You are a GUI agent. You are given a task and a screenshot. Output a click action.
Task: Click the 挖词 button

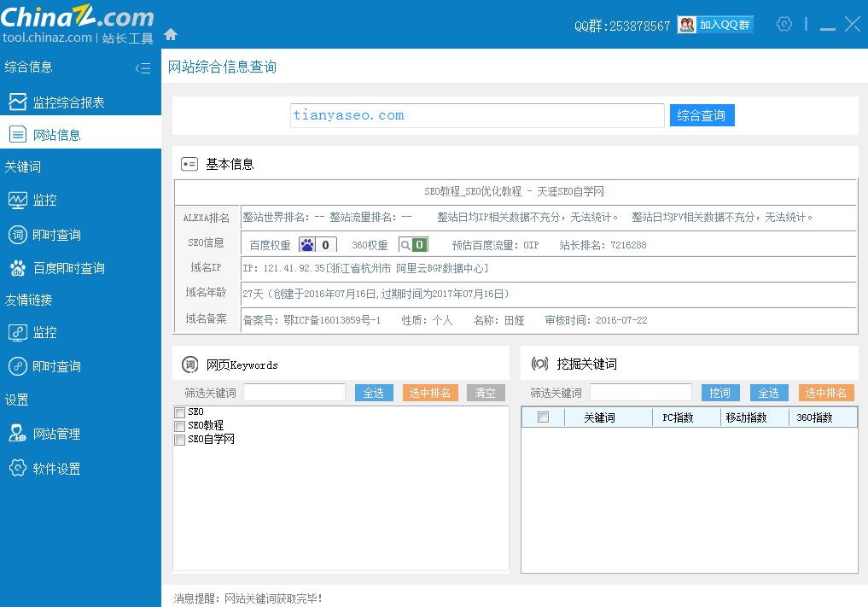coord(719,393)
